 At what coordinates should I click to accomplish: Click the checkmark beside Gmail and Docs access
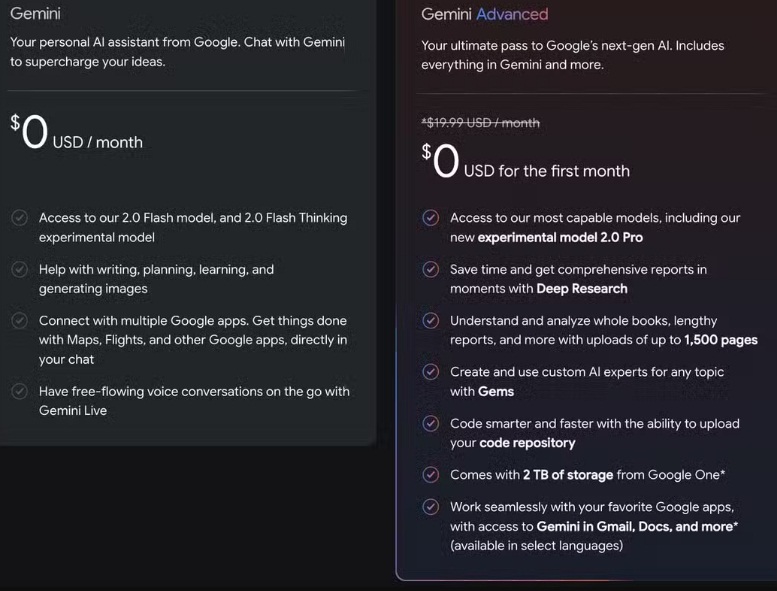click(430, 507)
